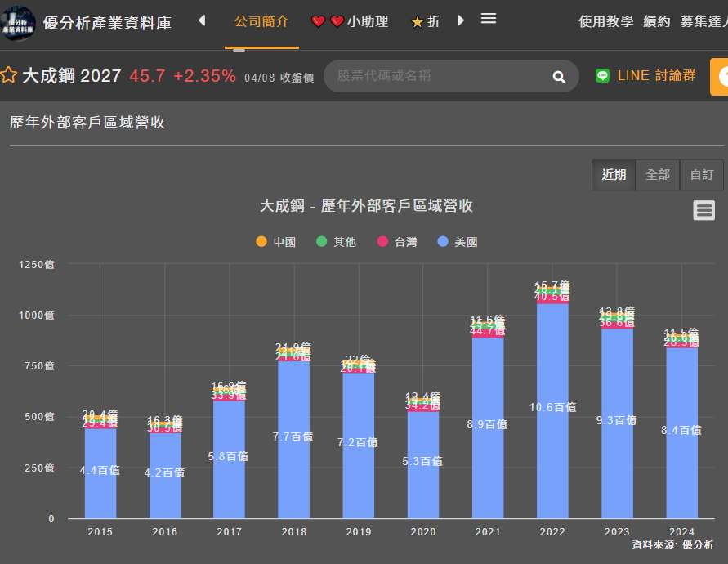Screen dimensions: 728x564
Task: Click the 2022 x-axis year label
Action: (552, 531)
